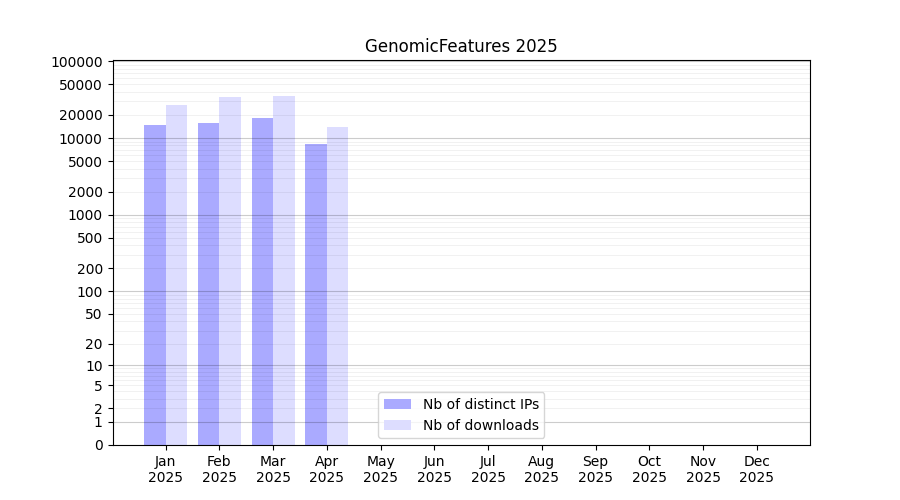This screenshot has height=500, width=900.
Task: Select the February downloads bar
Action: pos(230,271)
